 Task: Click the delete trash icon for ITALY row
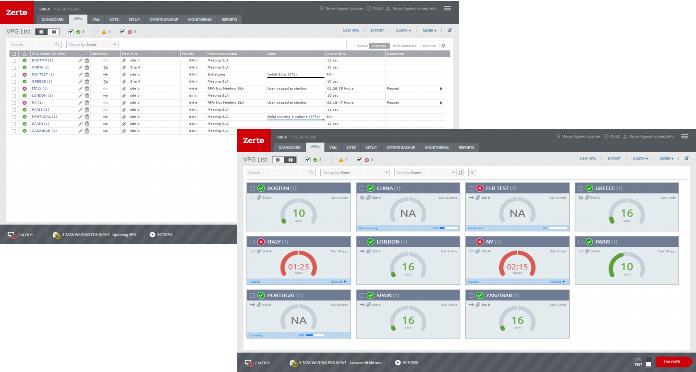tap(87, 89)
